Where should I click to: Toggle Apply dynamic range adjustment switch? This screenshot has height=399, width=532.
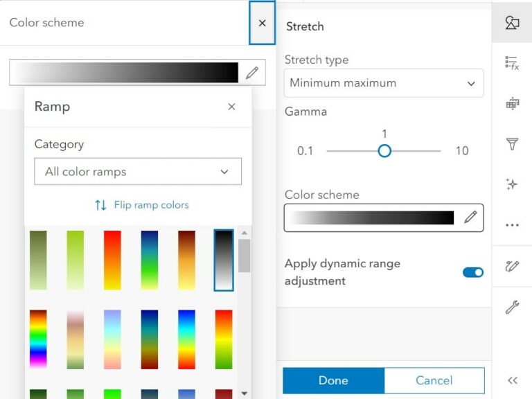[473, 272]
